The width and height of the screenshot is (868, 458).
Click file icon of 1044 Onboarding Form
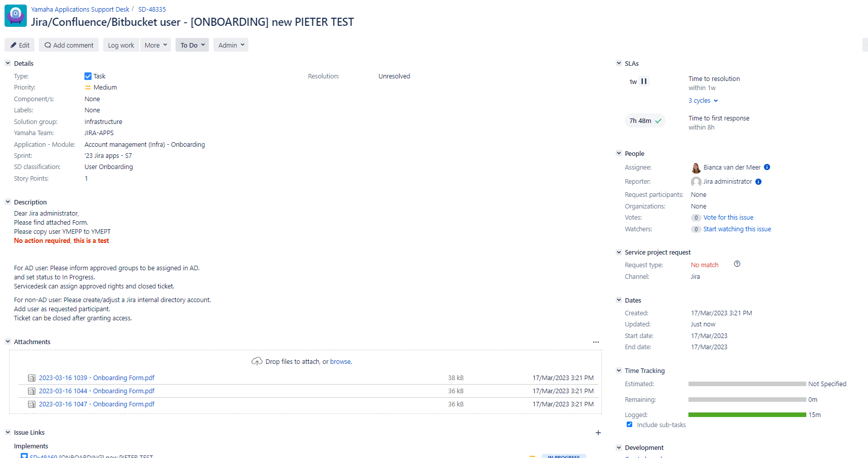click(31, 391)
